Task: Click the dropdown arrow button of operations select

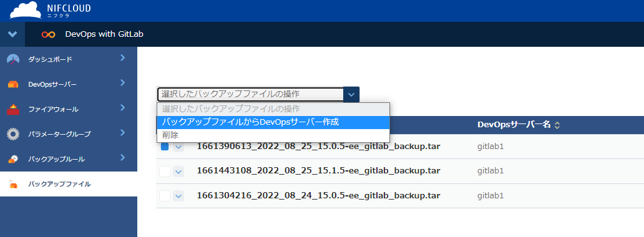Action: point(351,94)
